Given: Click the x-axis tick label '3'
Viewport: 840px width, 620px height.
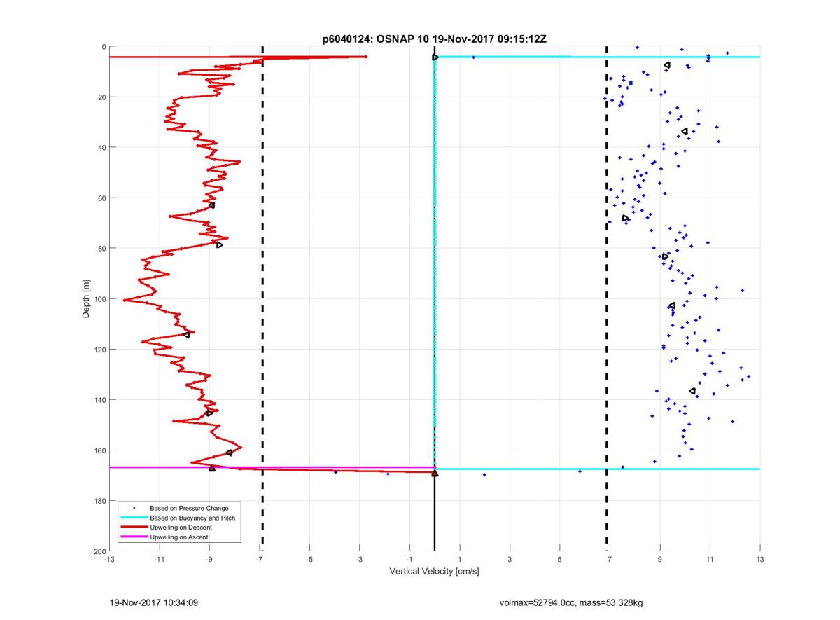Looking at the screenshot, I should (510, 560).
